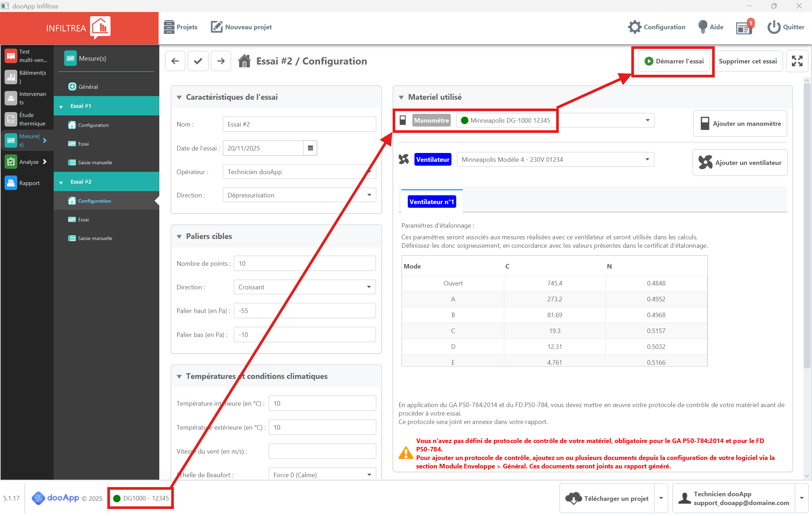The width and height of the screenshot is (812, 516).
Task: Click the home icon beside Essai #2 title
Action: point(244,61)
